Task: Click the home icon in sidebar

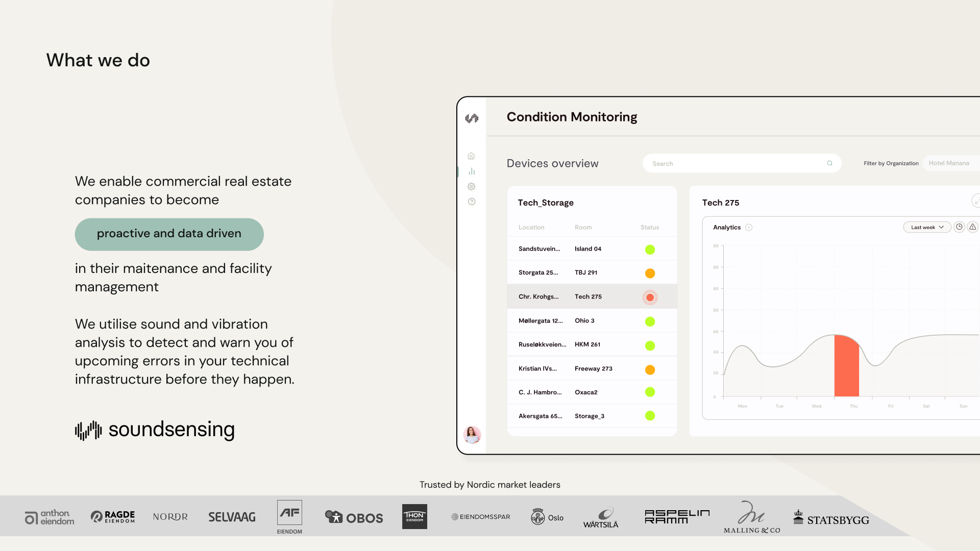Action: coord(471,156)
